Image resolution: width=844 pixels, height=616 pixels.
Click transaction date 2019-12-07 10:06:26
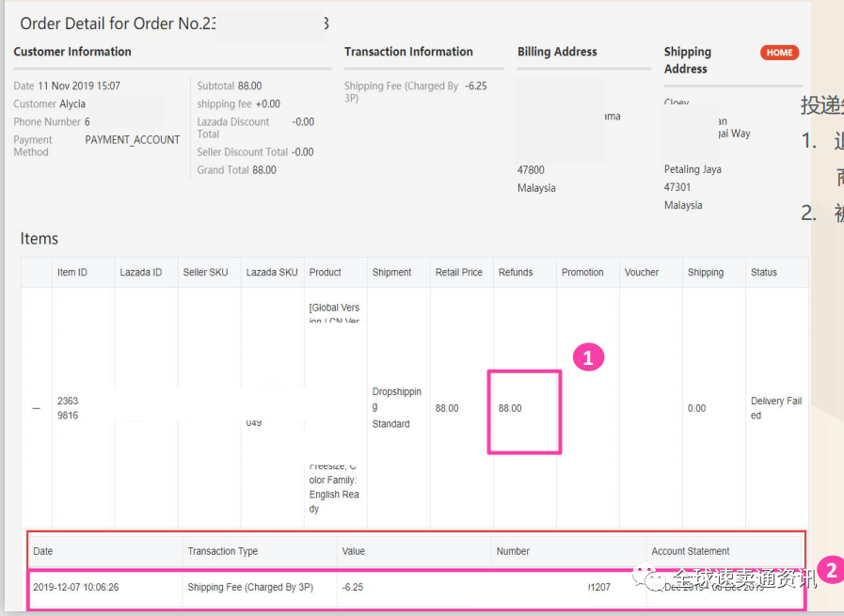pyautogui.click(x=76, y=587)
